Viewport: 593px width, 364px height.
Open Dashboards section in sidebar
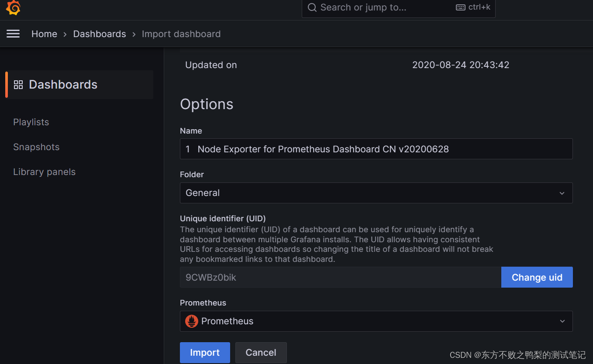79,85
